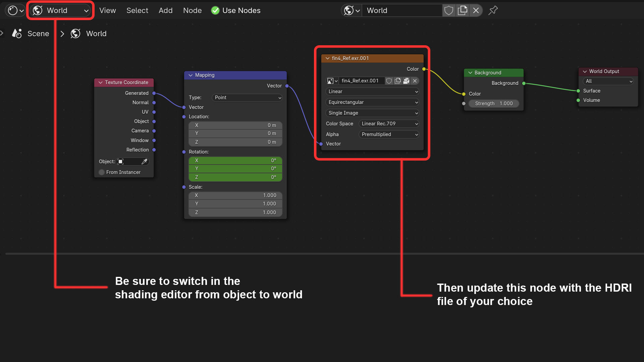Click new world duplicate icon in header
644x362 pixels.
coord(462,10)
